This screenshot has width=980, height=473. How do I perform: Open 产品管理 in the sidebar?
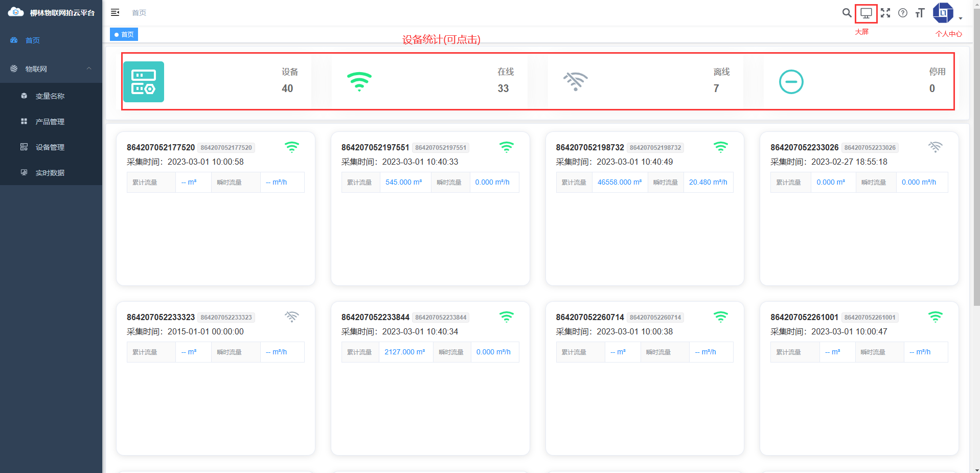[51, 121]
